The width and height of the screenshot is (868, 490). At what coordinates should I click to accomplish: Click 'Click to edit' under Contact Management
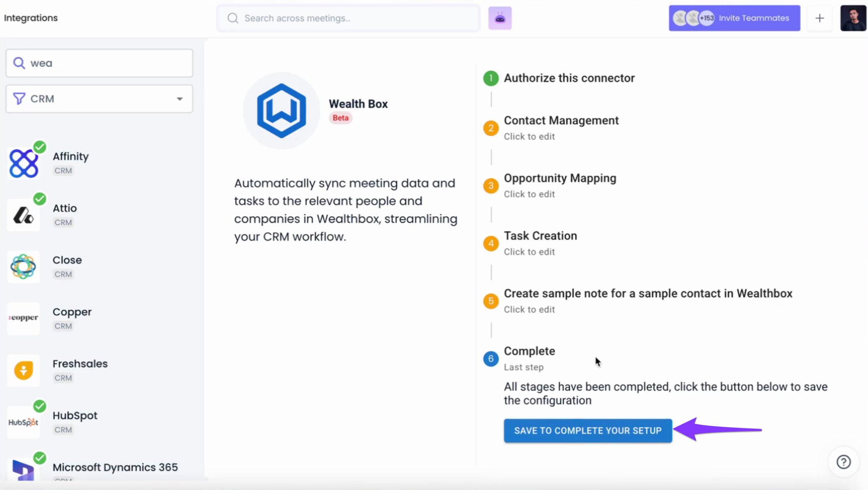(529, 137)
